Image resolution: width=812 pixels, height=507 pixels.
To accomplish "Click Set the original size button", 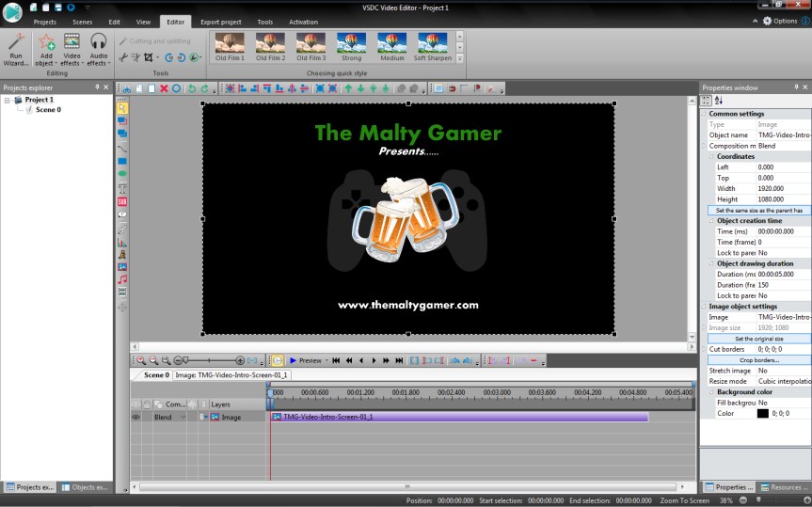I will [759, 339].
